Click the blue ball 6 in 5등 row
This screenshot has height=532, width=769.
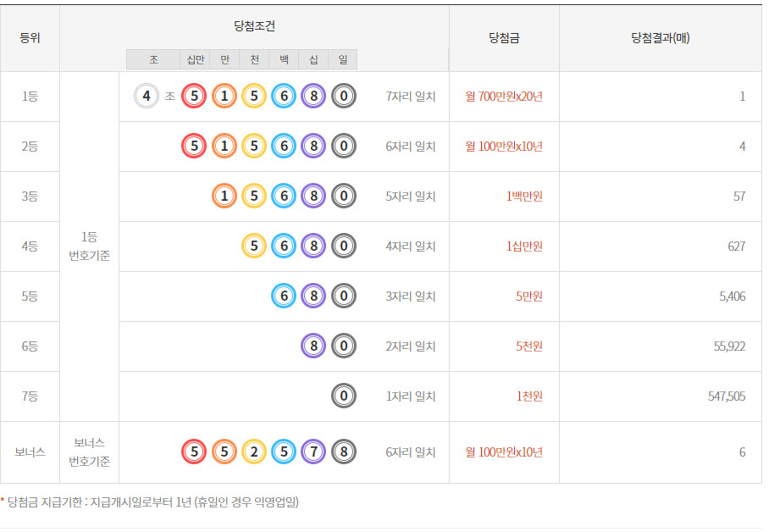(x=284, y=296)
